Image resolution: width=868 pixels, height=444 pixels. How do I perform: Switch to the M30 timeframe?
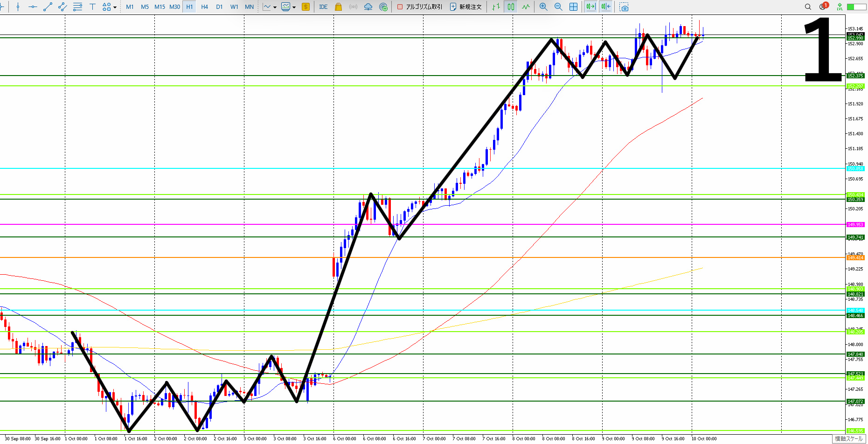174,7
